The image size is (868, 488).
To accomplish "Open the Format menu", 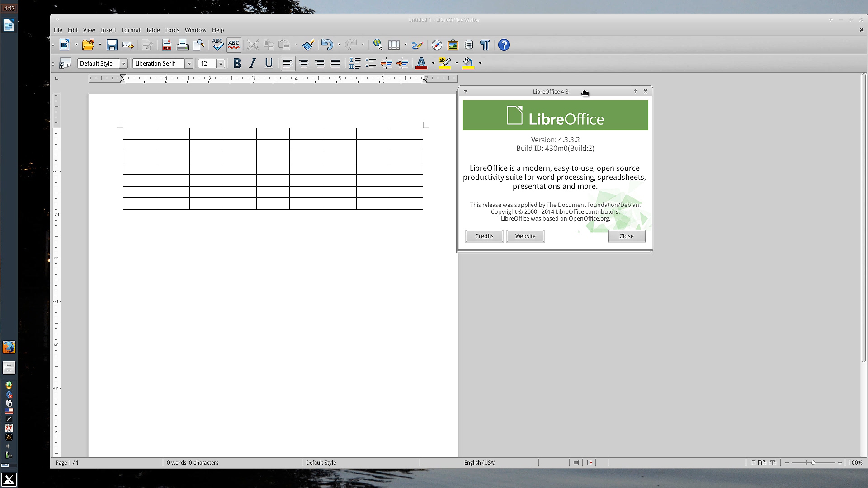I will [x=131, y=30].
